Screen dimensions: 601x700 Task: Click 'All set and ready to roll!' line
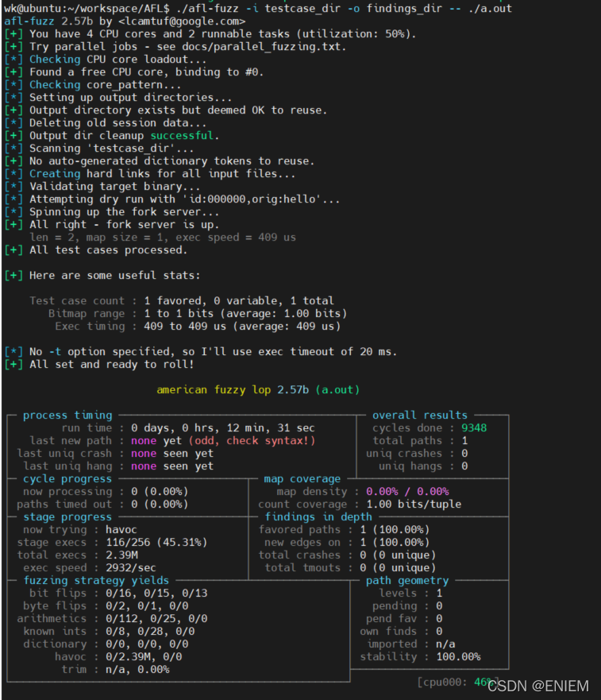point(99,364)
